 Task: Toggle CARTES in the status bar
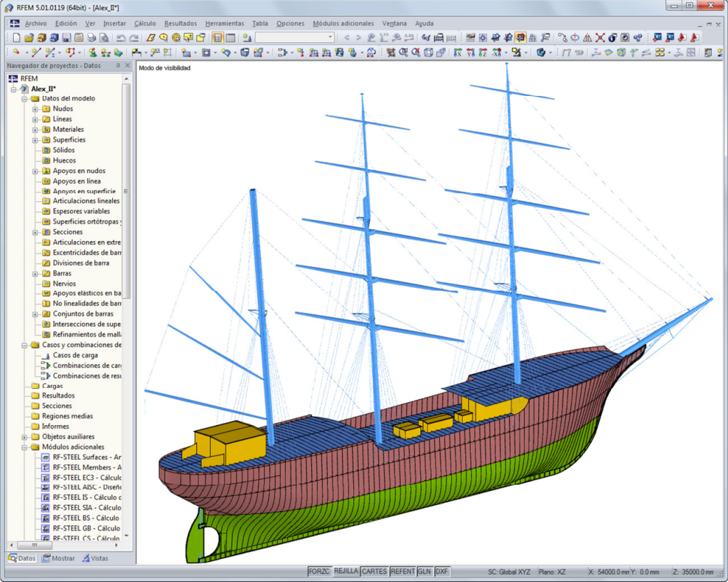(374, 571)
